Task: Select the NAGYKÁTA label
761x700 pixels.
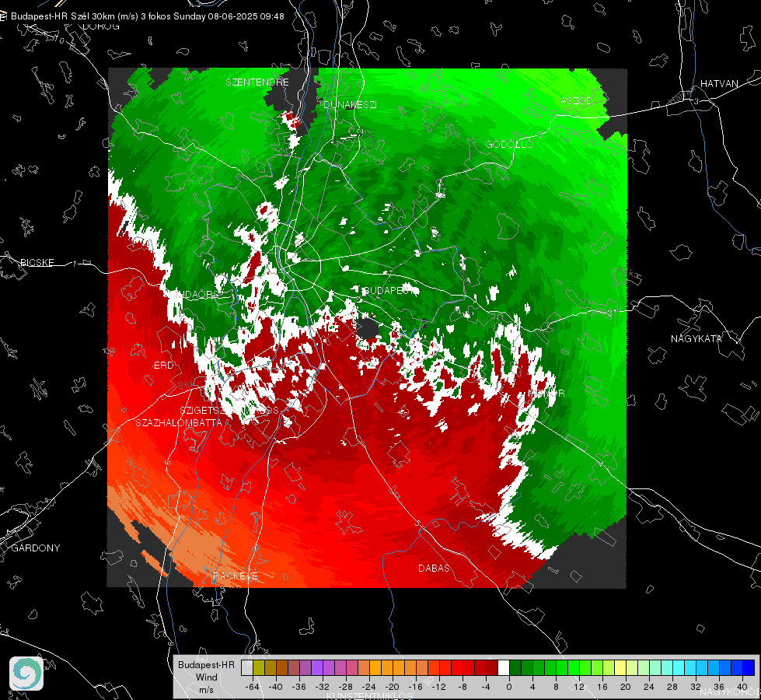Action: pos(696,338)
